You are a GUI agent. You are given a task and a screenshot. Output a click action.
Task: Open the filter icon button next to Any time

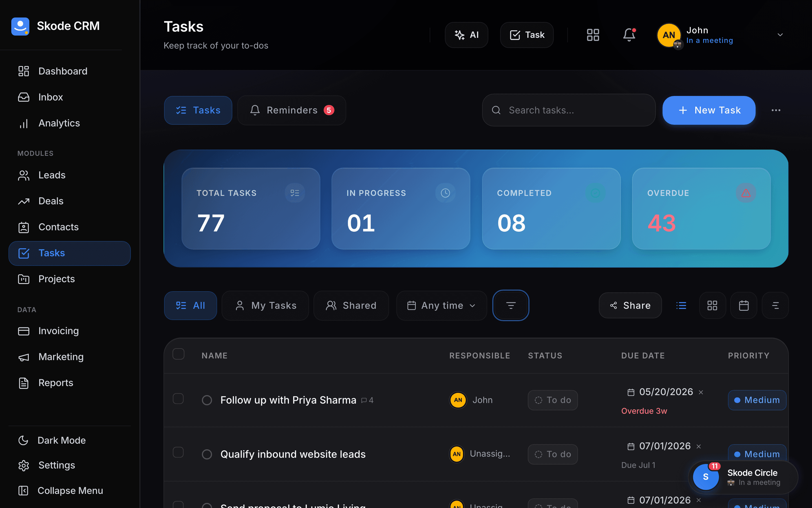pyautogui.click(x=511, y=305)
